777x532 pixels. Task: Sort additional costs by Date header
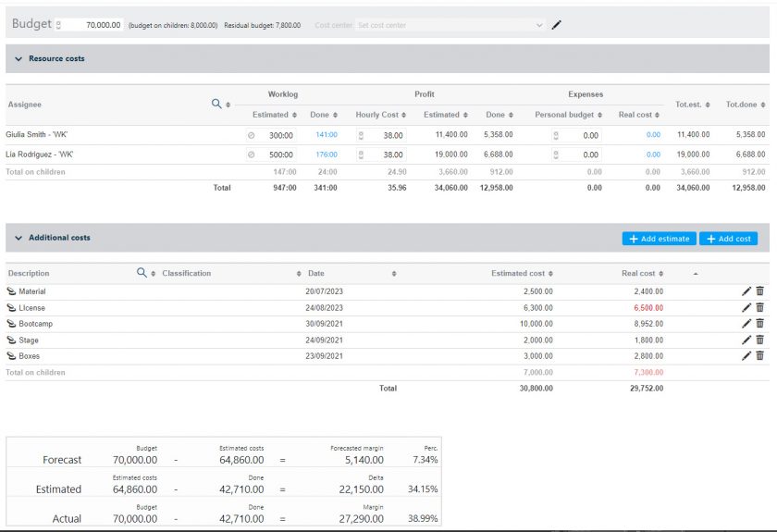316,273
